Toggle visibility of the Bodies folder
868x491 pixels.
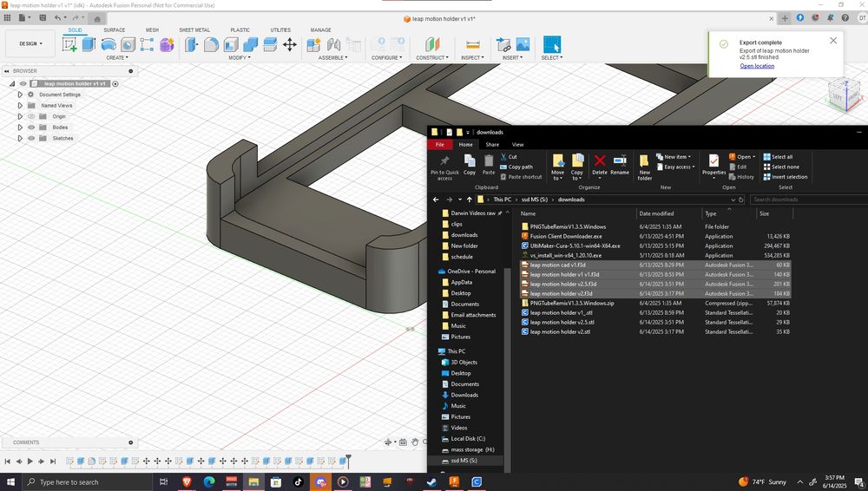point(31,128)
